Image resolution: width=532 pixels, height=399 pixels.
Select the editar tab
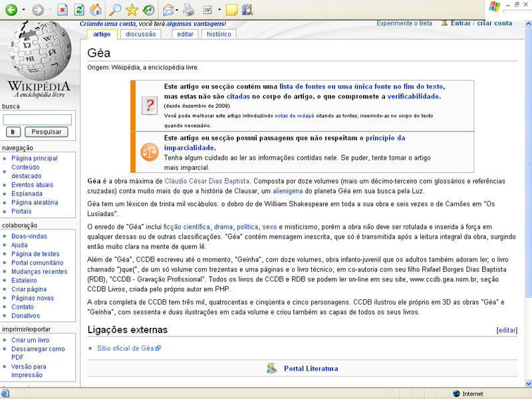coord(186,34)
